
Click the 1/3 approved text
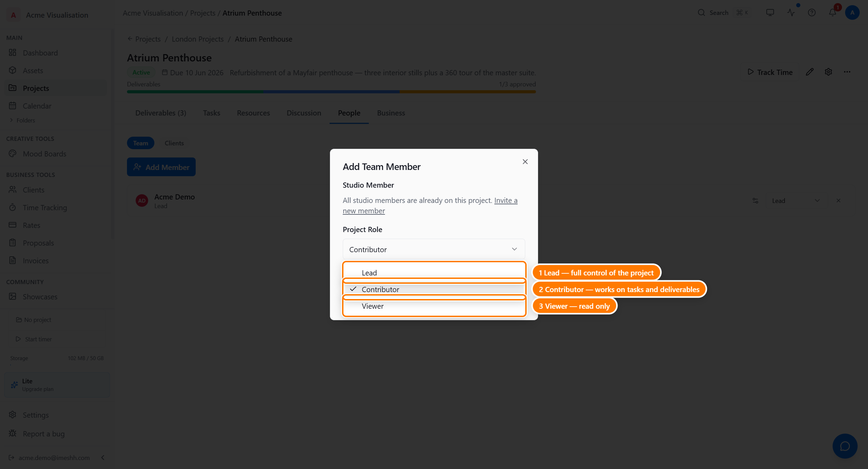(x=517, y=84)
